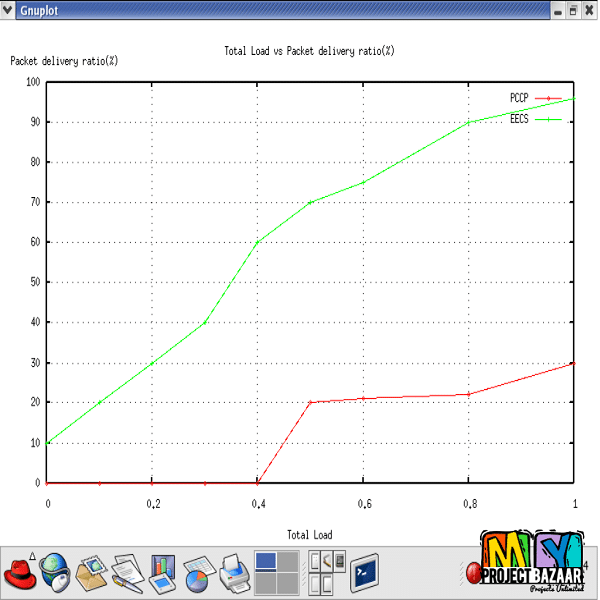Click the red notification ball in tray

click(472, 573)
